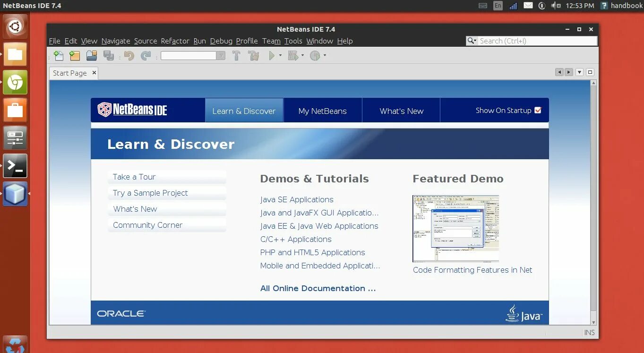
Task: Click the New Project toolbar icon
Action: [75, 56]
